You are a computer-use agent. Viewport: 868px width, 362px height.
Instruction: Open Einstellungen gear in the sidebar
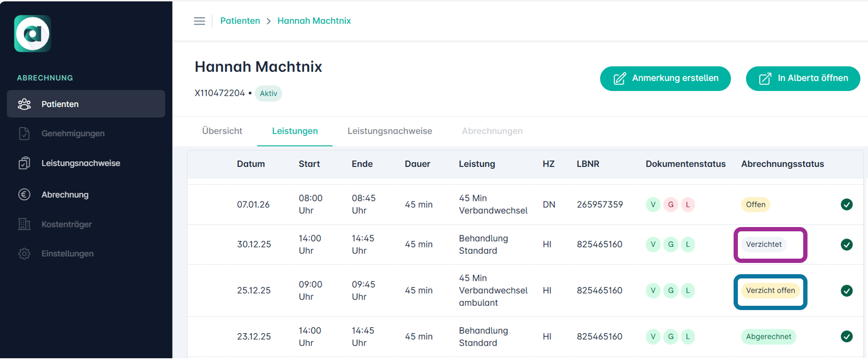pyautogui.click(x=25, y=254)
